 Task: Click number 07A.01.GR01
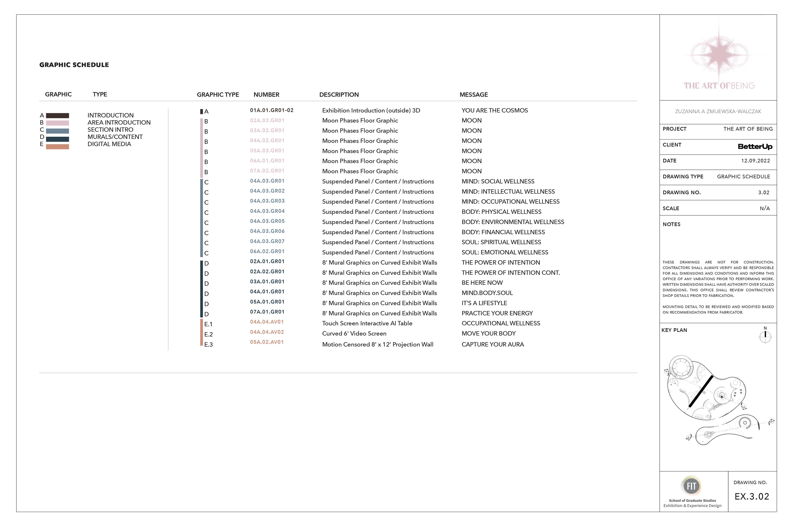click(267, 312)
